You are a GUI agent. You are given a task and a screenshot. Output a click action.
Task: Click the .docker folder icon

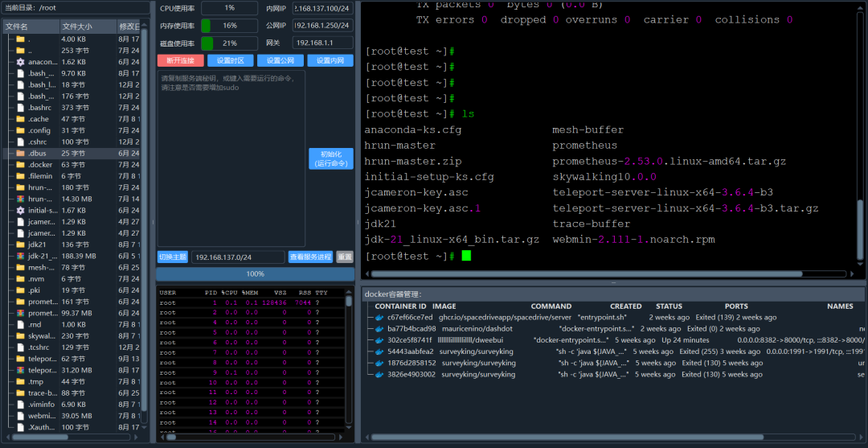point(20,164)
